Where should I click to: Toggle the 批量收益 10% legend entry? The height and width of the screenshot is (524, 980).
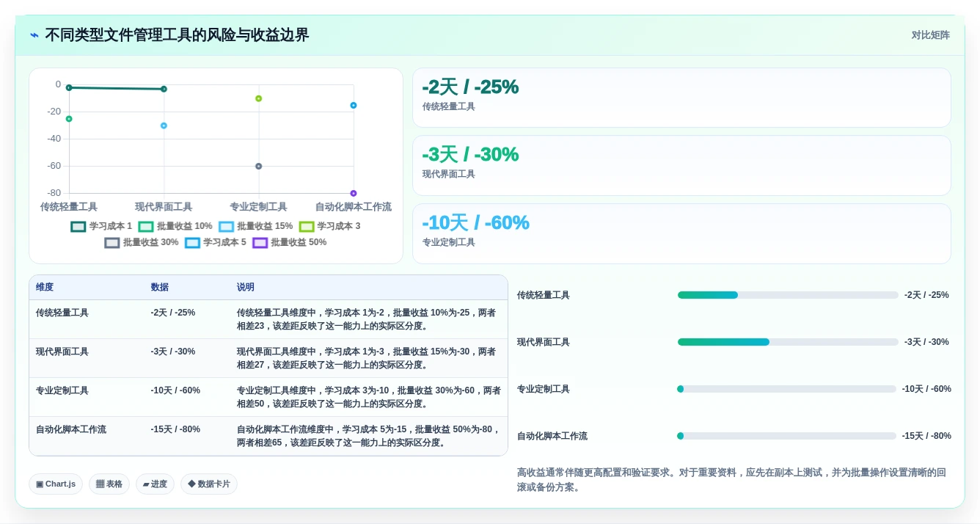tap(175, 226)
